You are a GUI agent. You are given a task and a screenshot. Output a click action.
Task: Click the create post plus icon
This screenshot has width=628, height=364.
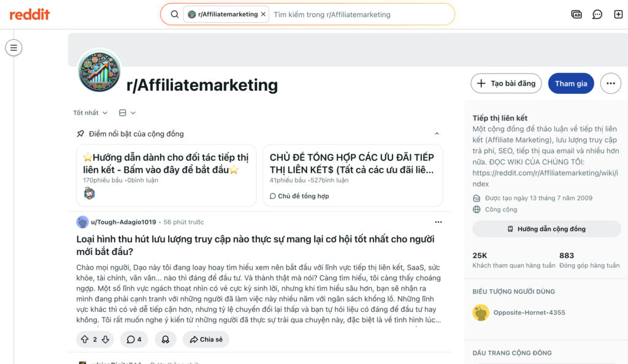[x=619, y=13]
